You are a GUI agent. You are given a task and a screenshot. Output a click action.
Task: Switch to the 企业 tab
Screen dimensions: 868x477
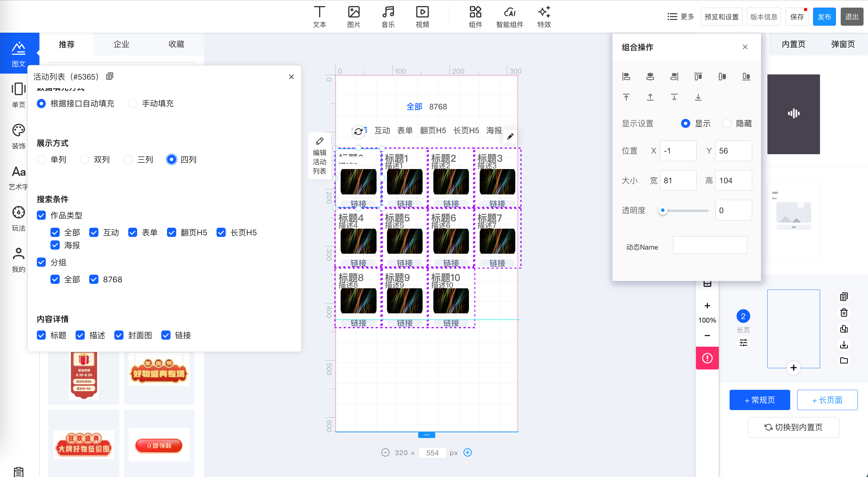tap(121, 44)
